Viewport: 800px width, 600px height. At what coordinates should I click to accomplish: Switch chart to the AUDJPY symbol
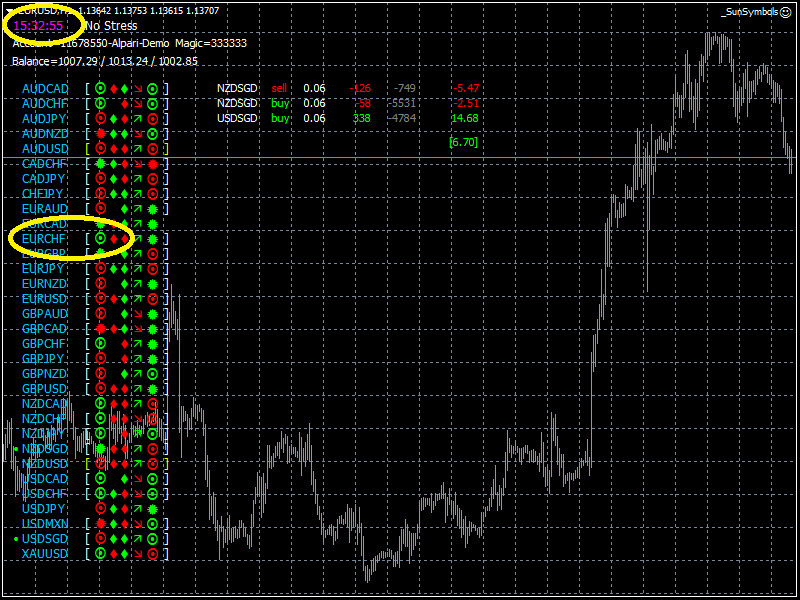(45, 119)
